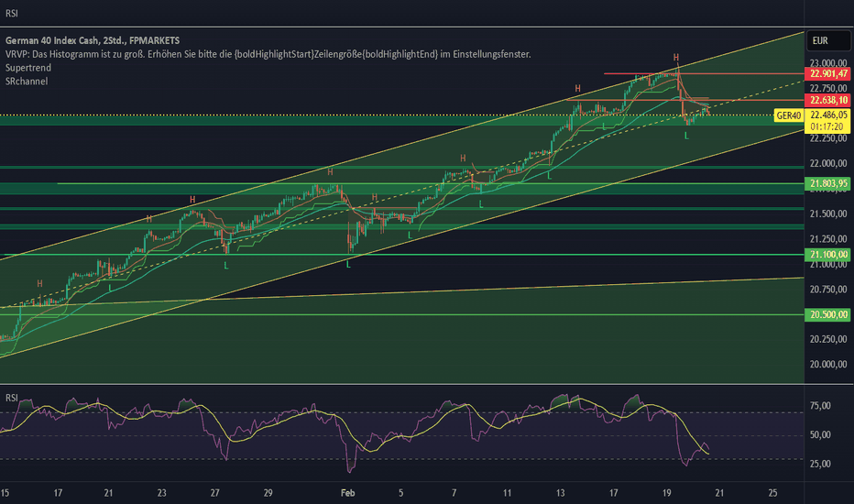
Task: Click the RSI label at top header
Action: pos(11,13)
